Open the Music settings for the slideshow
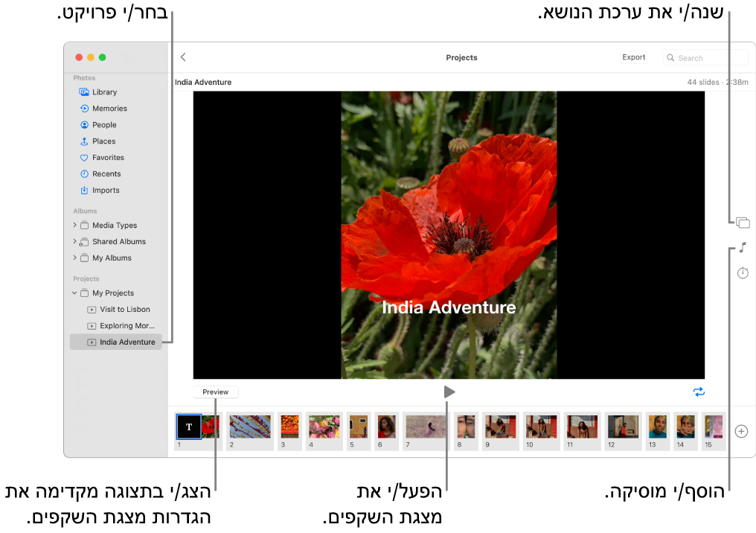This screenshot has height=533, width=756. (x=741, y=247)
